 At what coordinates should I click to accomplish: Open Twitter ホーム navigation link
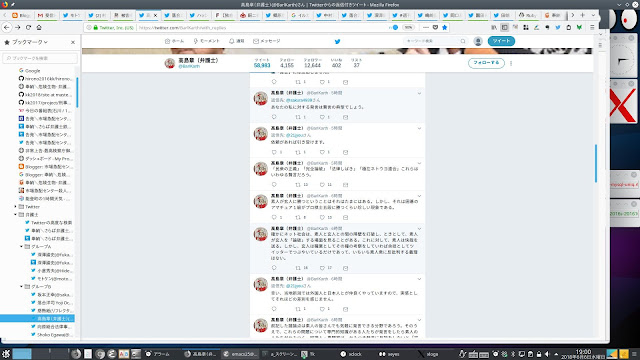tap(174, 41)
